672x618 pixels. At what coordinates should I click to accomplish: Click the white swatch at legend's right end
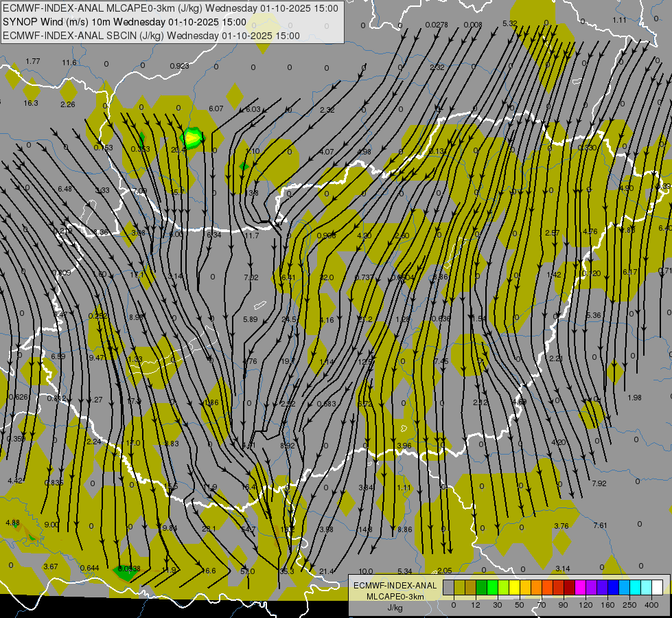pos(657,587)
